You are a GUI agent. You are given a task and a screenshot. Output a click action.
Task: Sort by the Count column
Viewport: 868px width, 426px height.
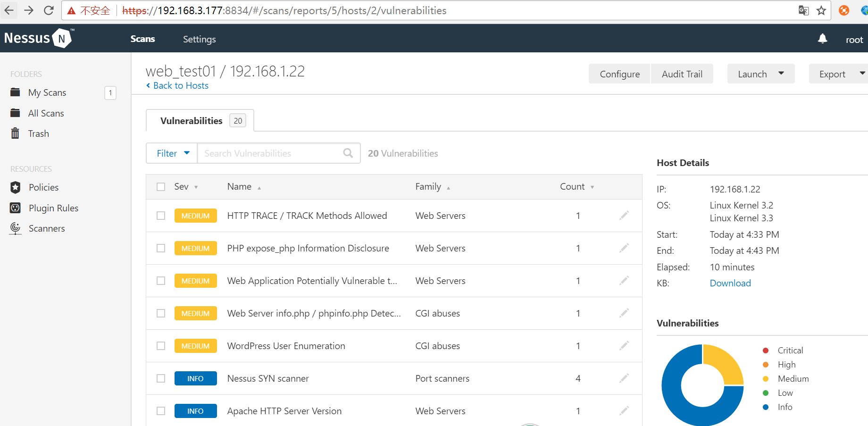click(577, 187)
